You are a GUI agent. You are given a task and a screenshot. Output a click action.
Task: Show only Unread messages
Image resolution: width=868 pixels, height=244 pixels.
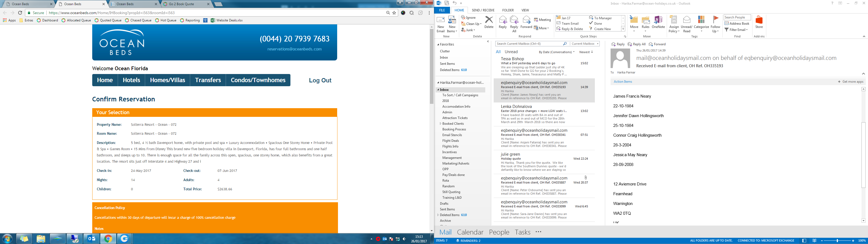[x=511, y=52]
